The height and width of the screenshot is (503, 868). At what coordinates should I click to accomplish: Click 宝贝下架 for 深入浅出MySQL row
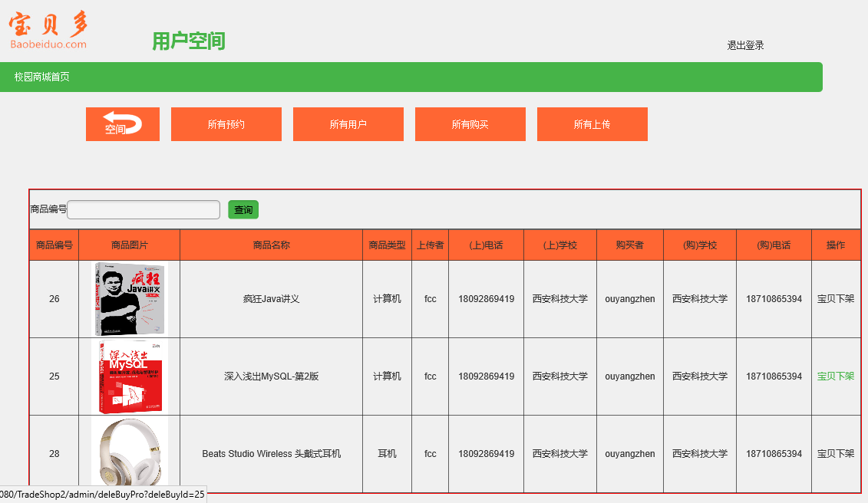click(836, 376)
